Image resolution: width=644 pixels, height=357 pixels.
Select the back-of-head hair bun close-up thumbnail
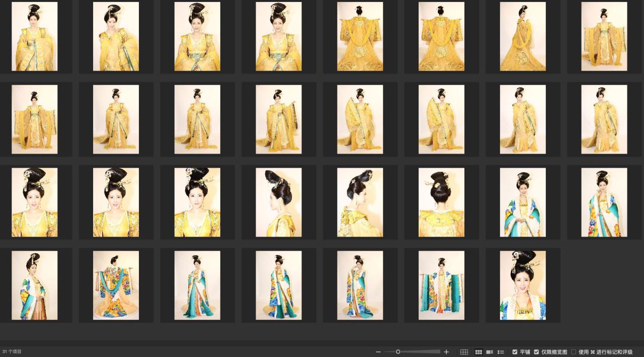441,202
